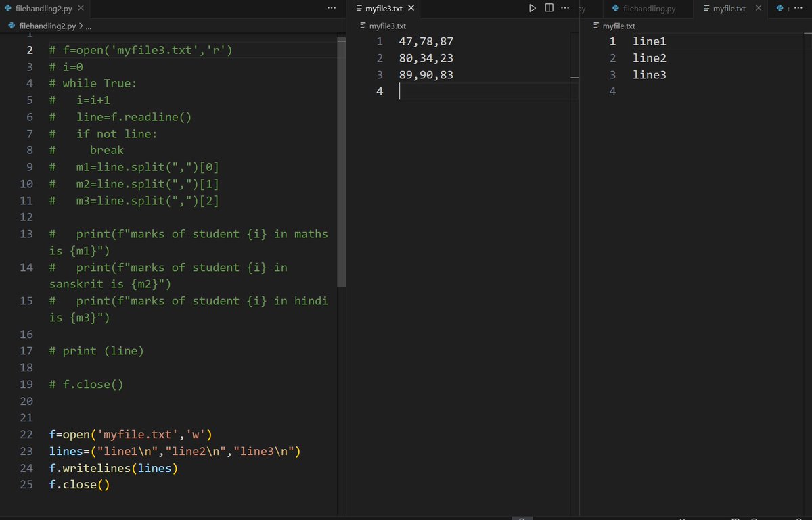Click the text file icon on myfile.txt tab
The width and height of the screenshot is (812, 520).
[707, 8]
